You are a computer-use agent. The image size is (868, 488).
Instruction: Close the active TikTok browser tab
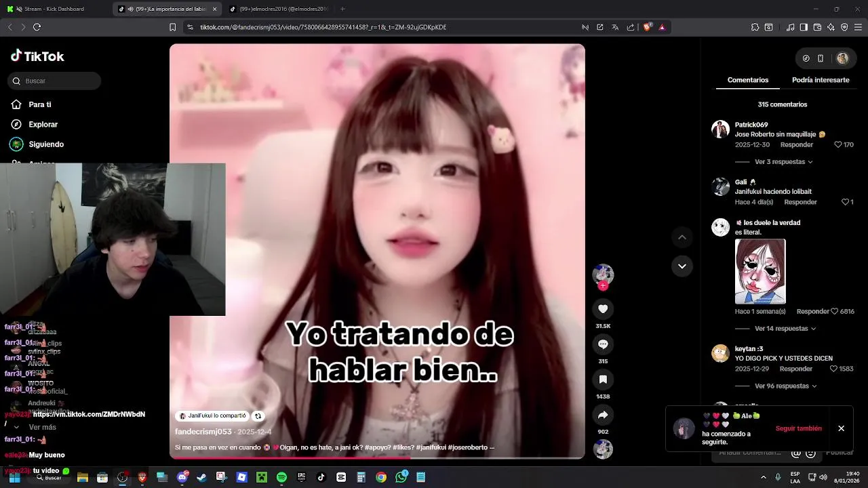pyautogui.click(x=215, y=9)
